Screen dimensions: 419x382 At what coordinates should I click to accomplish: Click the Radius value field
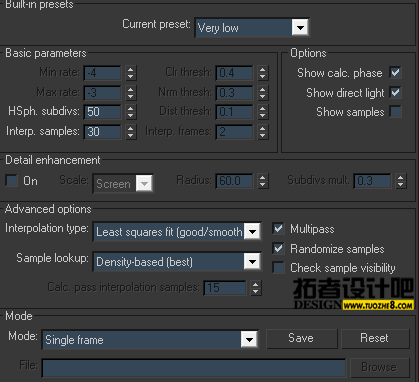point(234,181)
